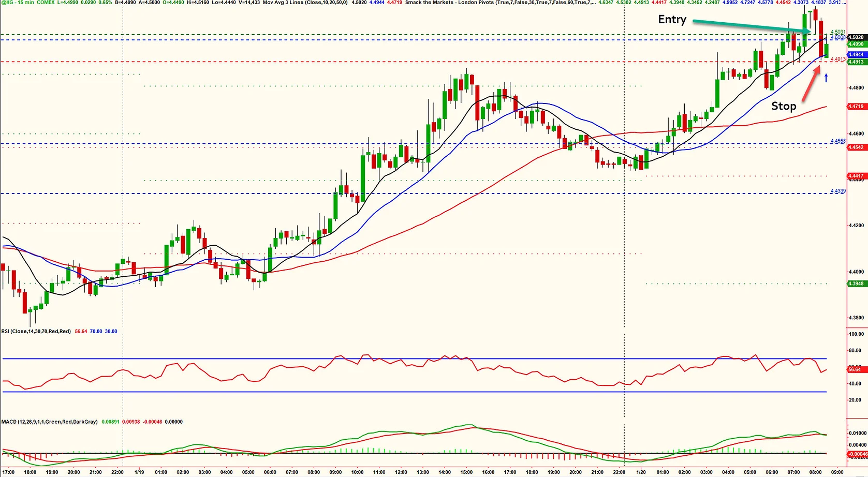Click the MACD (12,26,9,1,1,Green,Red,DarkGray) indicator label

50,422
